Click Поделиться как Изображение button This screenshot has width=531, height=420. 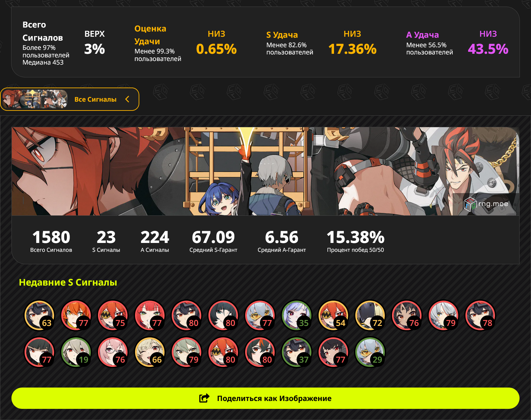265,398
